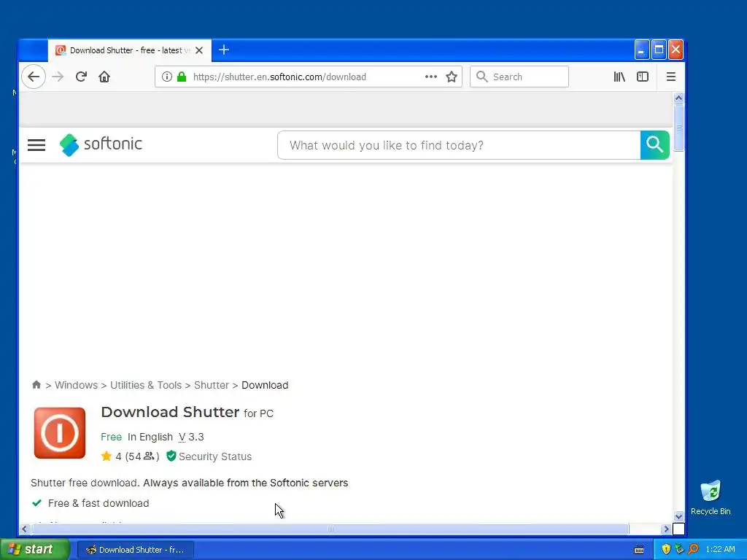747x560 pixels.
Task: Click the horizontal scrollbar right arrow
Action: click(666, 529)
